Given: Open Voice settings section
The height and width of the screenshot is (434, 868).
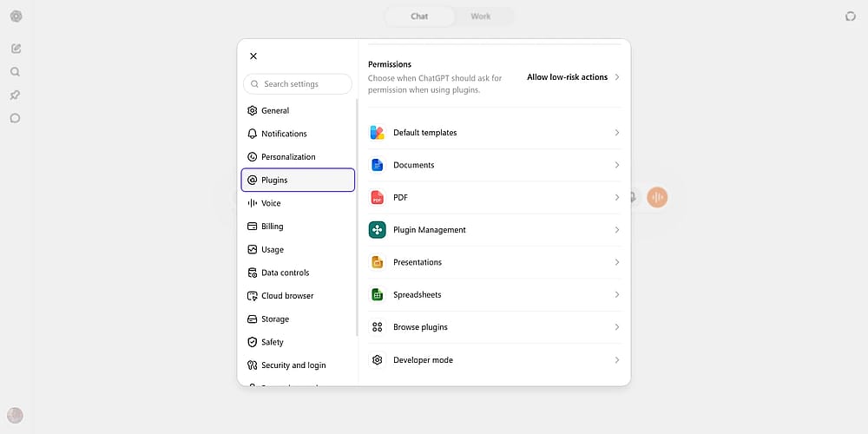Looking at the screenshot, I should 298,203.
